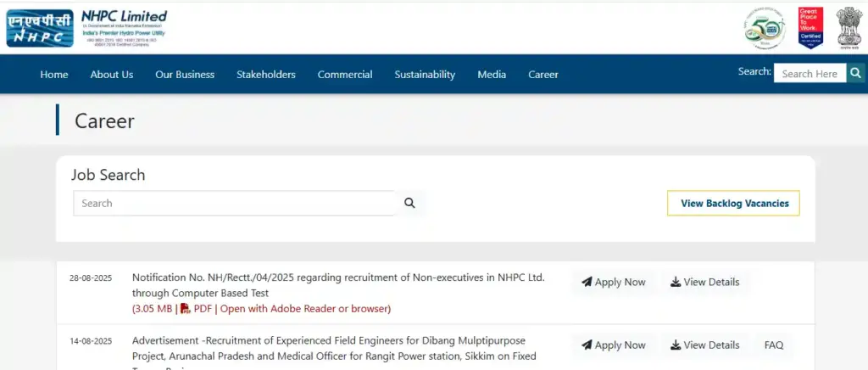Open the Home menu item

(54, 75)
